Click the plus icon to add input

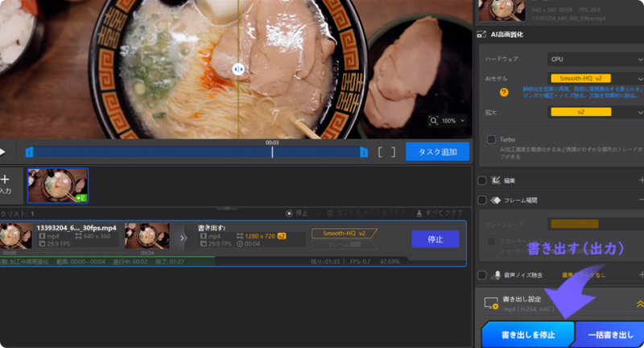[x=5, y=180]
